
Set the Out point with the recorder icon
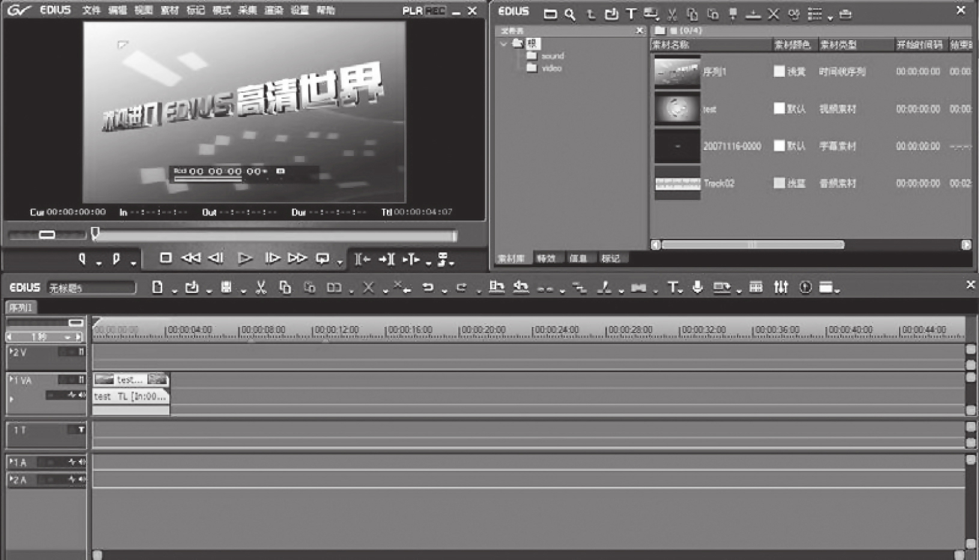pyautogui.click(x=117, y=259)
